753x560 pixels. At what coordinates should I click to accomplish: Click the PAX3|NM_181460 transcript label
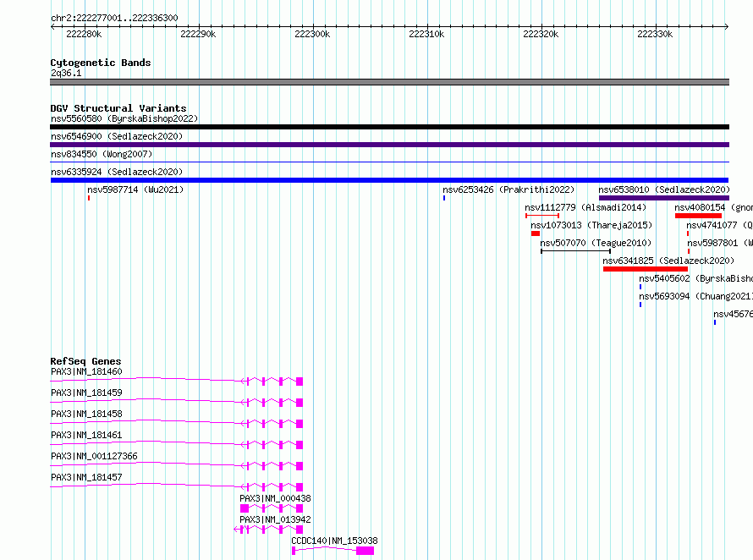(86, 371)
